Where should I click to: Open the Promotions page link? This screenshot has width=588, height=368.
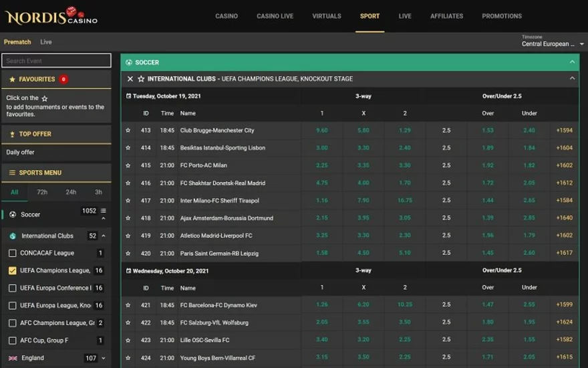click(x=501, y=16)
